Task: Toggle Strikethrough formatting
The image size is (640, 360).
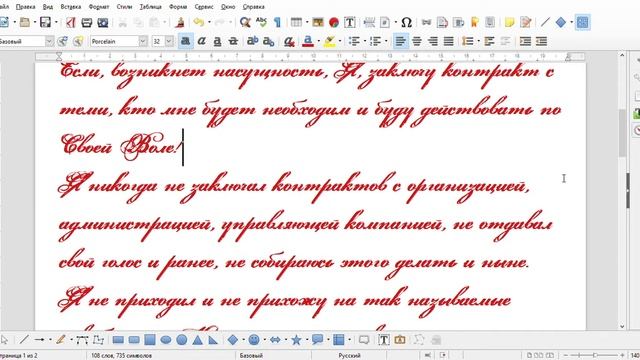Action: pyautogui.click(x=233, y=41)
